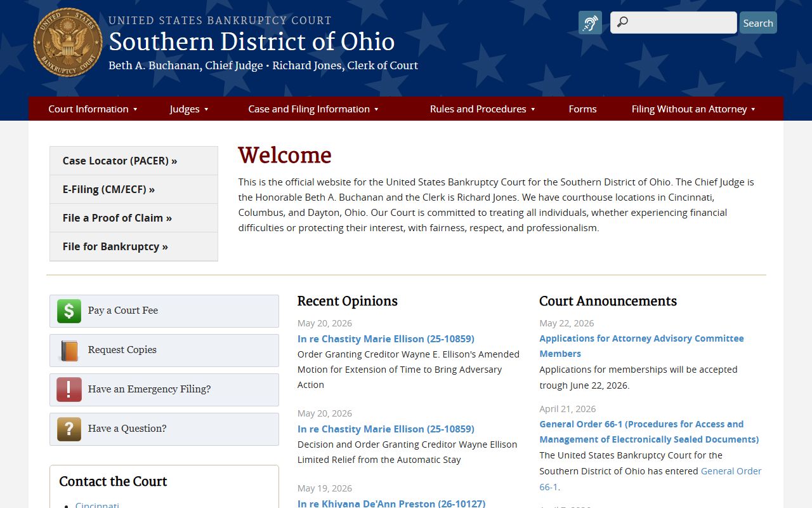Viewport: 812px width, 508px height.
Task: Expand the Judges dropdown arrow
Action: [x=206, y=109]
